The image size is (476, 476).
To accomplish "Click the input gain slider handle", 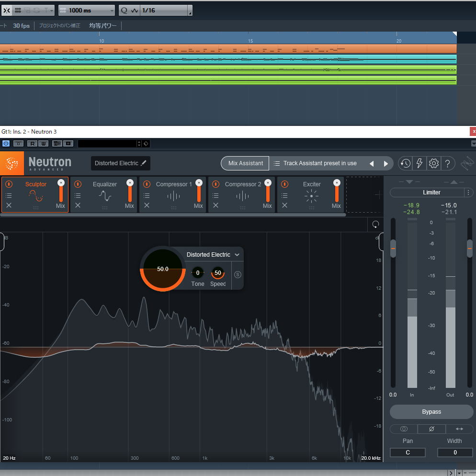I will [393, 249].
